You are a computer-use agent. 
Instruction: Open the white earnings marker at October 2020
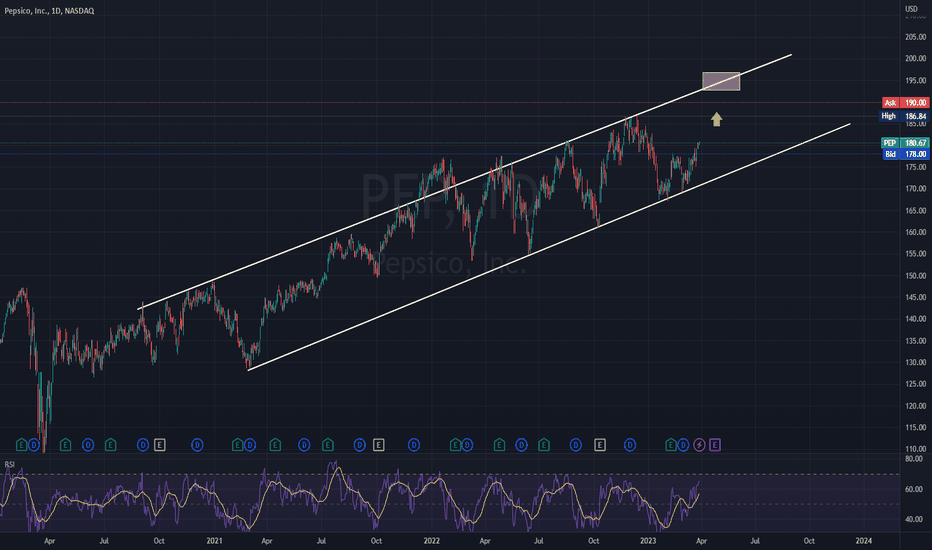pyautogui.click(x=159, y=445)
